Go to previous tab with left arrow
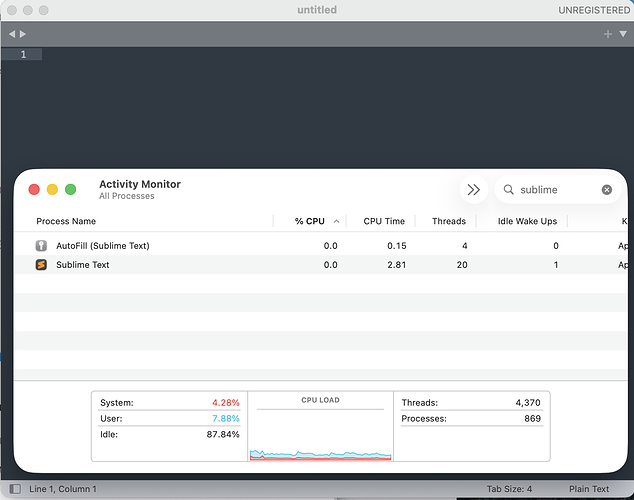Image resolution: width=634 pixels, height=500 pixels. [x=12, y=34]
